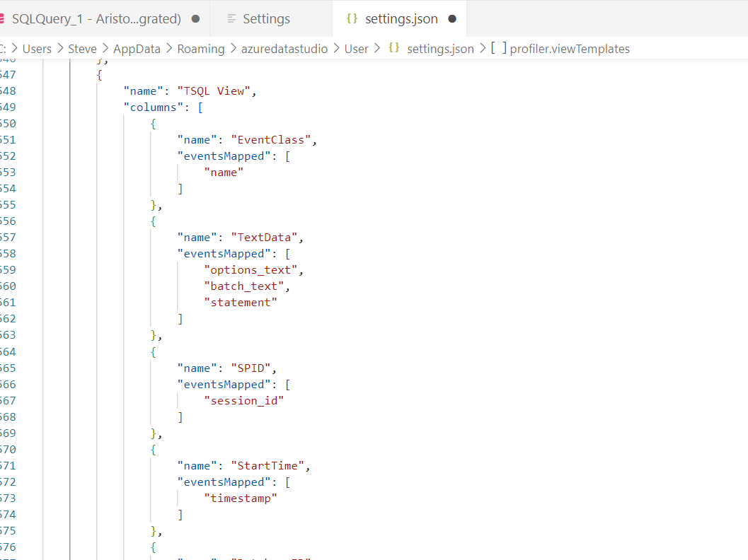Viewport: 748px width, 560px height.
Task: Show the profiler.viewTemplates symbol breadcrumb
Action: 569,49
